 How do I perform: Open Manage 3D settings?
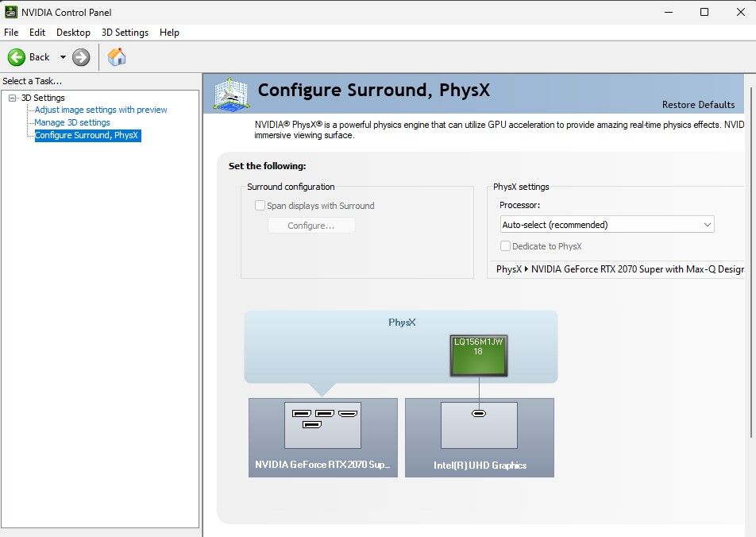click(71, 122)
